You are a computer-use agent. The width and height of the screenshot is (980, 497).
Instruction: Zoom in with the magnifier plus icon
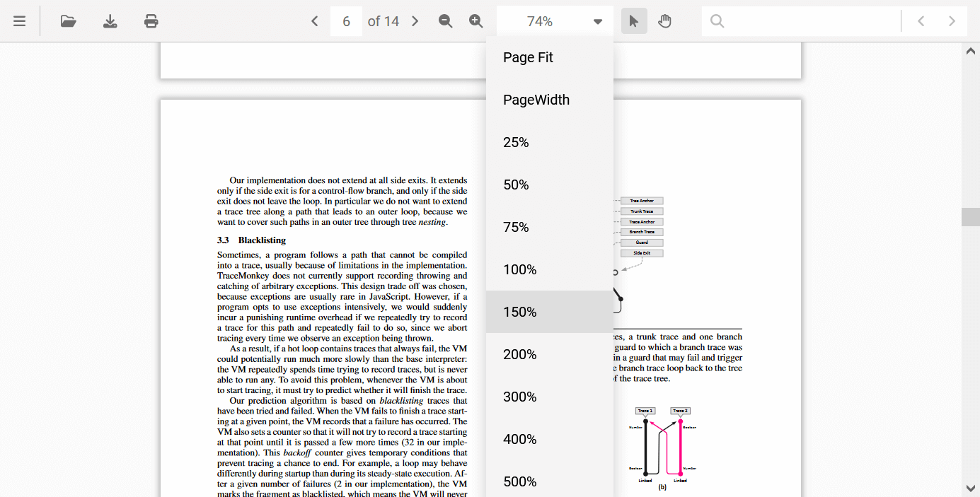click(476, 21)
